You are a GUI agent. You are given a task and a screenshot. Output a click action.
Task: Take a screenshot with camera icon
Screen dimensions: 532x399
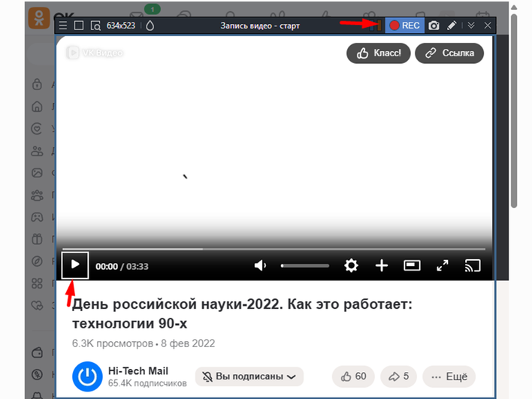tap(434, 26)
